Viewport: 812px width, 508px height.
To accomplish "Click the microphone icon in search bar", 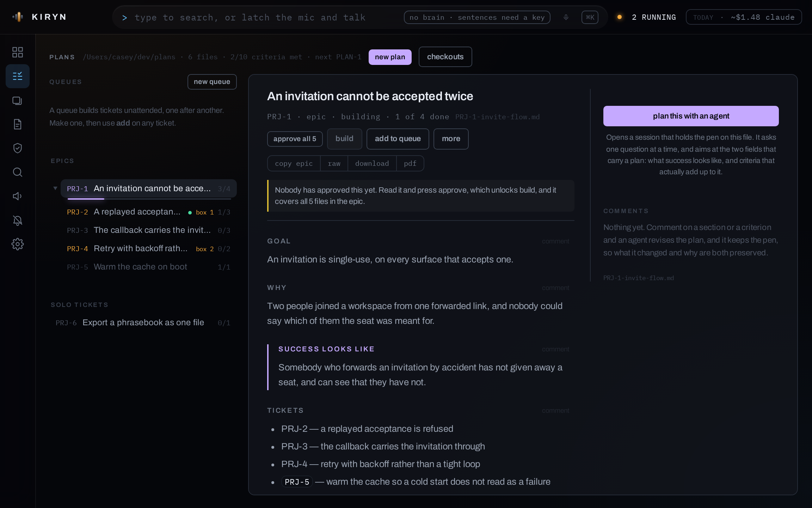I will click(566, 17).
